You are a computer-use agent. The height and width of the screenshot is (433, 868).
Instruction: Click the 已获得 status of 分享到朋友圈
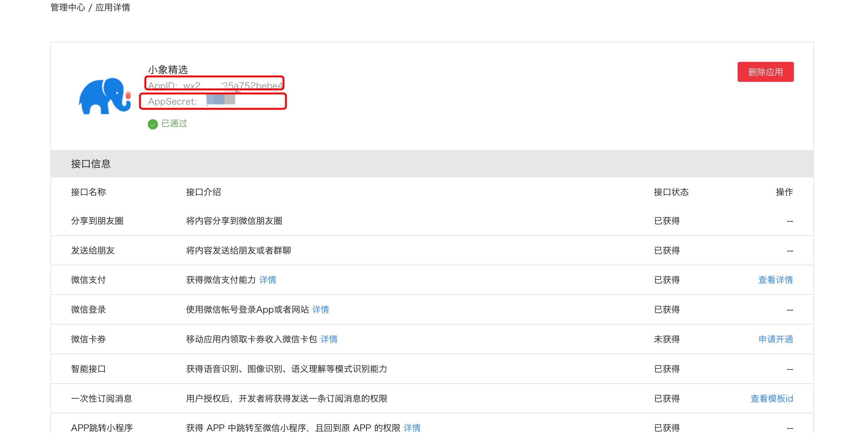667,221
